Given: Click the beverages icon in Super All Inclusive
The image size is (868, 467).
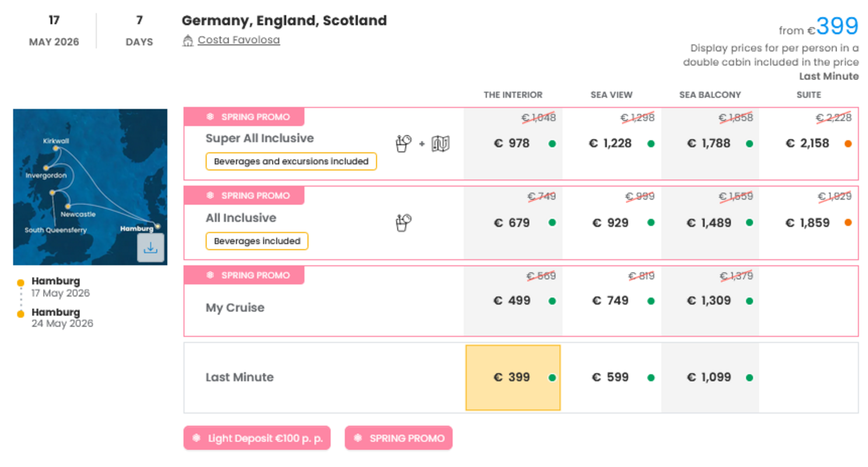Looking at the screenshot, I should pyautogui.click(x=403, y=143).
